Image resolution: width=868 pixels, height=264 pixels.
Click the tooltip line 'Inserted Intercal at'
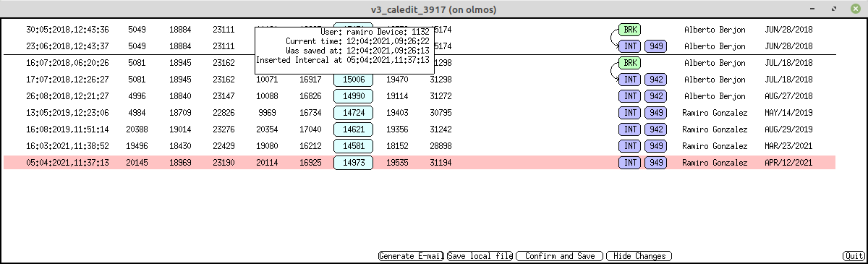coord(344,60)
